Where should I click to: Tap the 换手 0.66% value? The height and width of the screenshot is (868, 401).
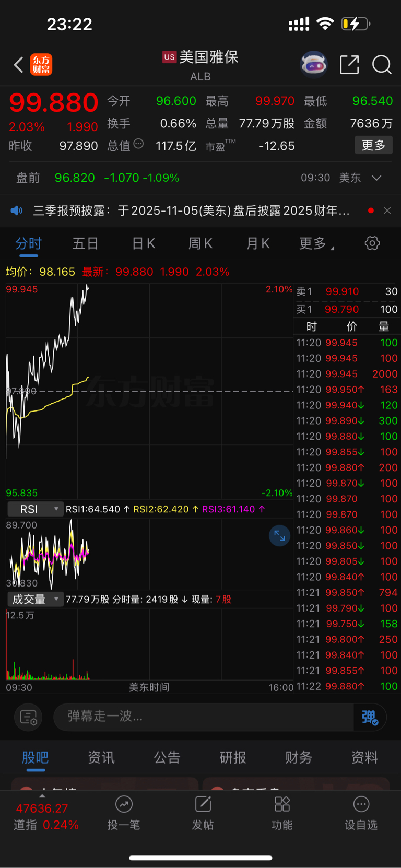pos(178,123)
